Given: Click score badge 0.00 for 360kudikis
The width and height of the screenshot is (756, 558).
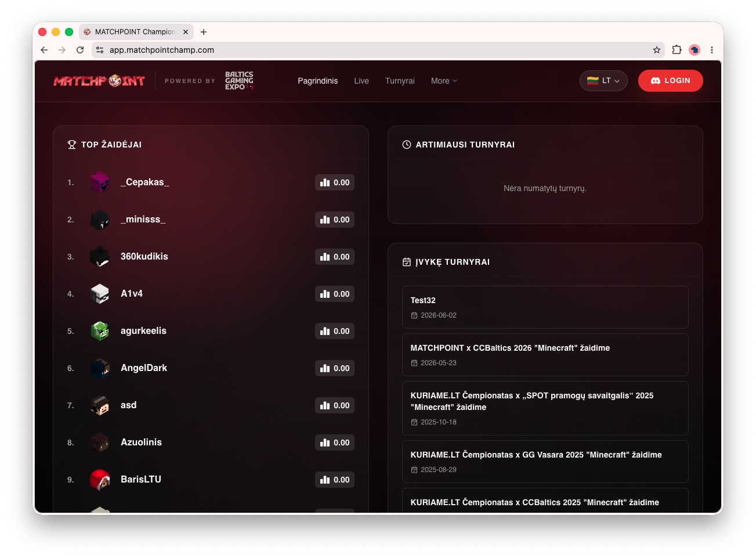Looking at the screenshot, I should pos(335,257).
